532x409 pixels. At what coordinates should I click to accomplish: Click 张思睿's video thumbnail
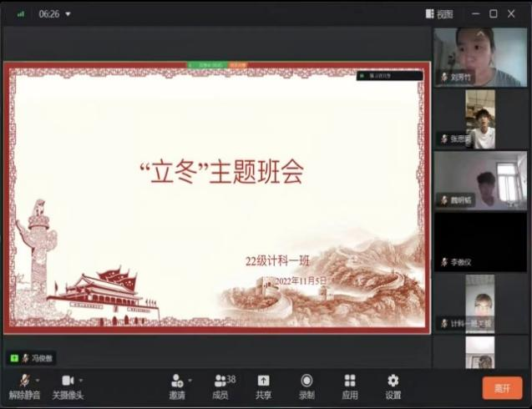click(479, 119)
